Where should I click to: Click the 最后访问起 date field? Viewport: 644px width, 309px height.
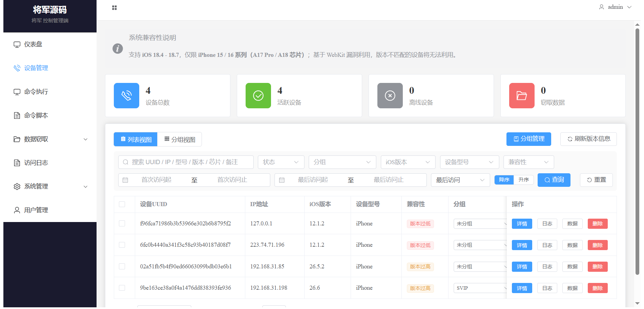(x=313, y=180)
